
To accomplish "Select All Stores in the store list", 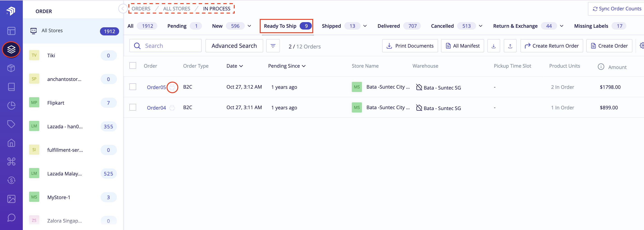I will point(73,31).
